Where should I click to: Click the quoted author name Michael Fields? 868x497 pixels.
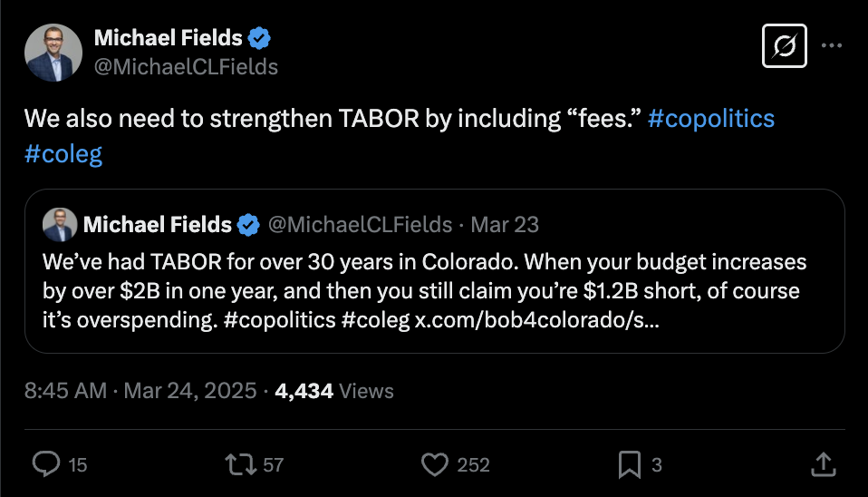click(x=158, y=224)
